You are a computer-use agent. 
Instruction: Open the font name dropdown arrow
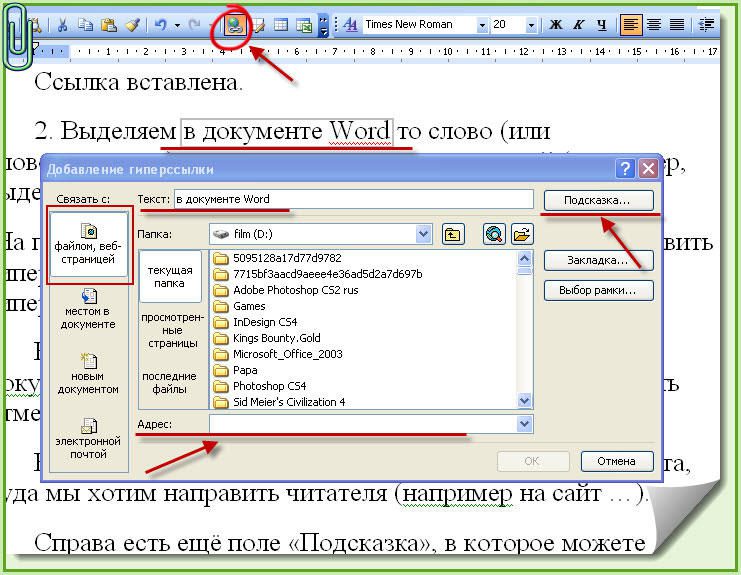point(482,25)
